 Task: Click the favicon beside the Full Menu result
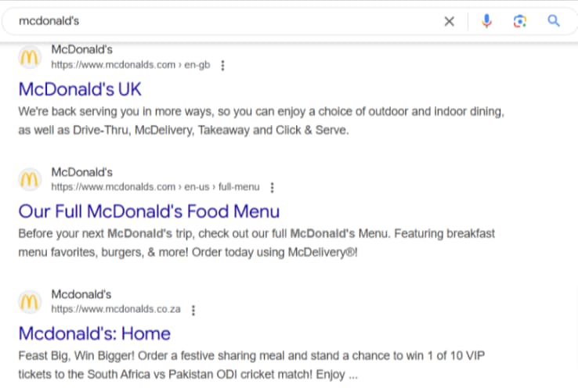tap(30, 179)
